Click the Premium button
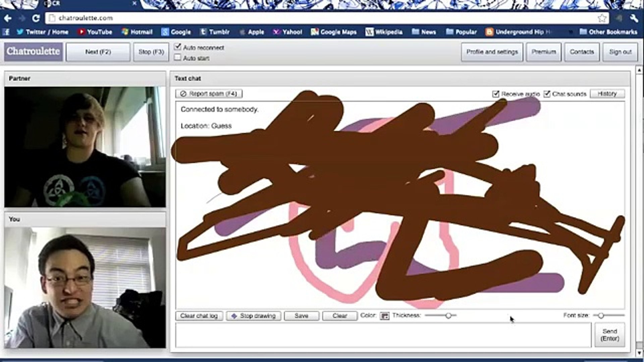 (544, 52)
